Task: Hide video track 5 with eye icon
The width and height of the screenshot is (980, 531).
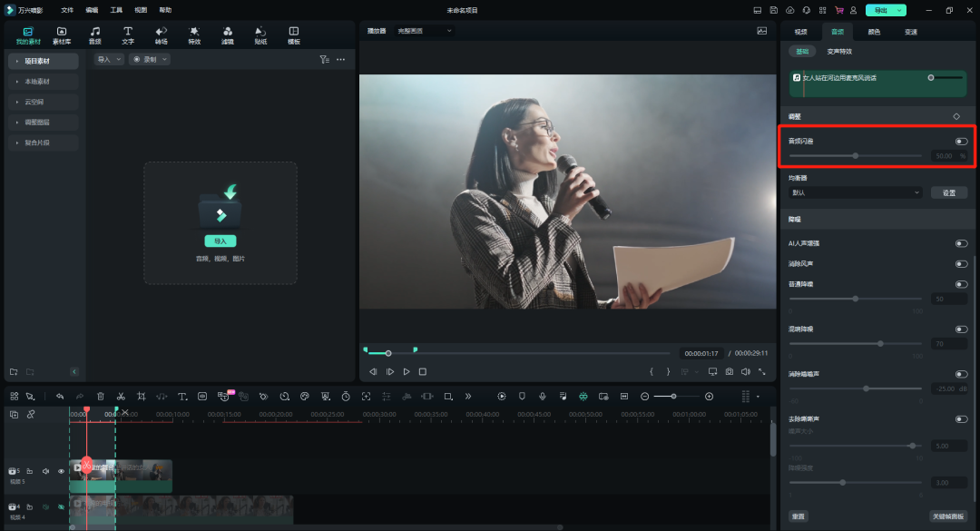Action: [x=62, y=471]
